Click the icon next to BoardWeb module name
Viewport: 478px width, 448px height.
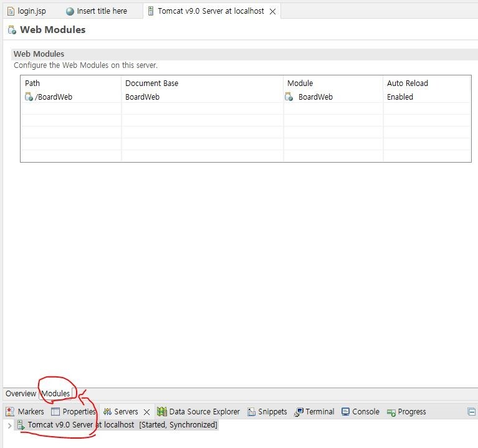pos(289,97)
